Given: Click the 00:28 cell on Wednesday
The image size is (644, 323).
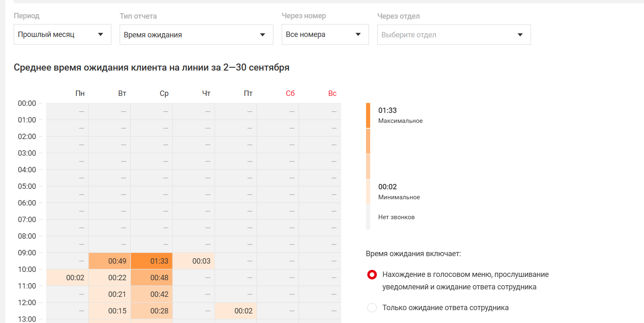Looking at the screenshot, I should pyautogui.click(x=152, y=311).
